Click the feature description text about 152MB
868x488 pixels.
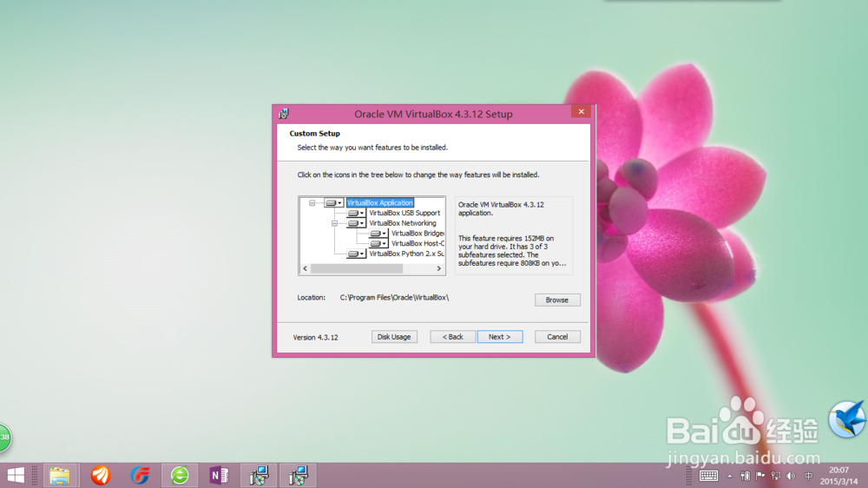[512, 250]
